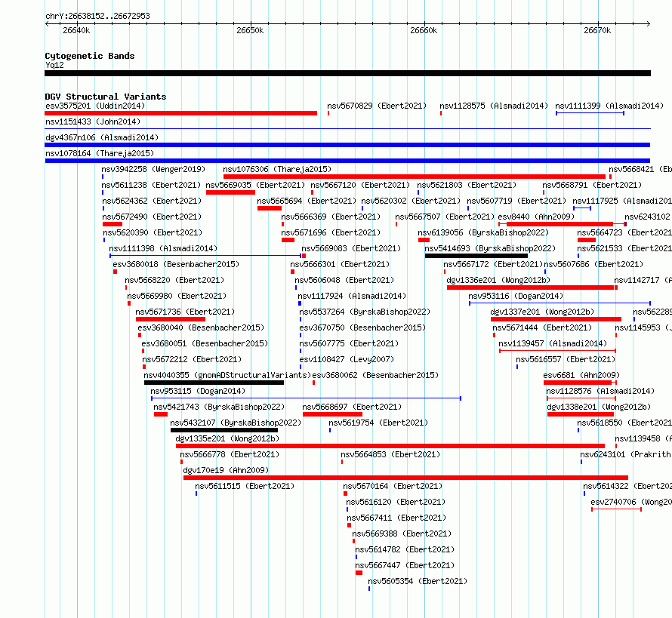Select esv1108427 (Levy2007) variant
Viewport: 672px width, 618px height.
(347, 359)
